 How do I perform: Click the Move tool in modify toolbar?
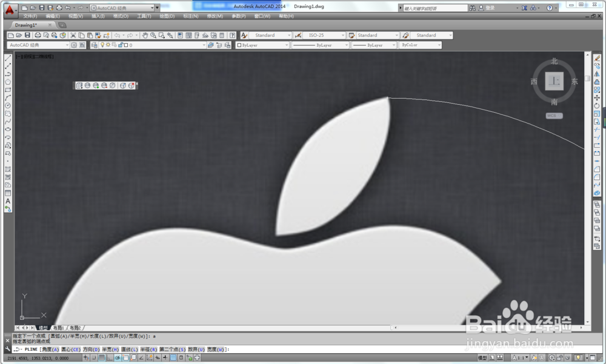(597, 98)
